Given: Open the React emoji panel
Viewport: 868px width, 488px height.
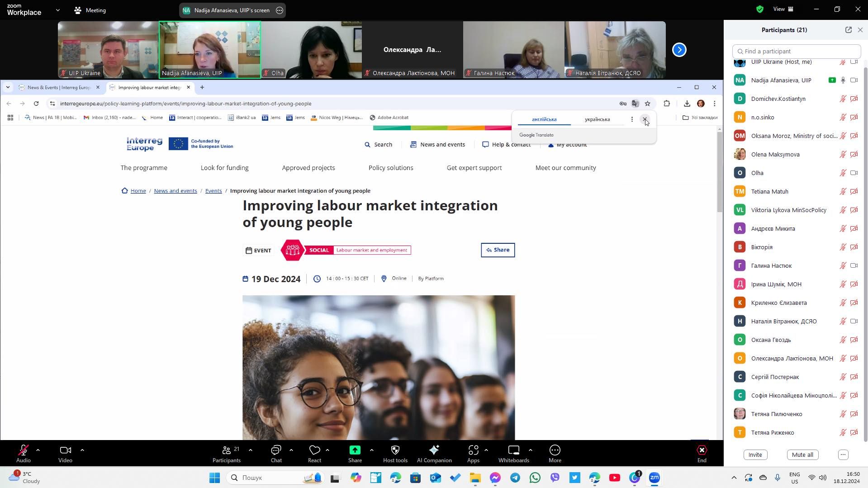Looking at the screenshot, I should point(314,454).
